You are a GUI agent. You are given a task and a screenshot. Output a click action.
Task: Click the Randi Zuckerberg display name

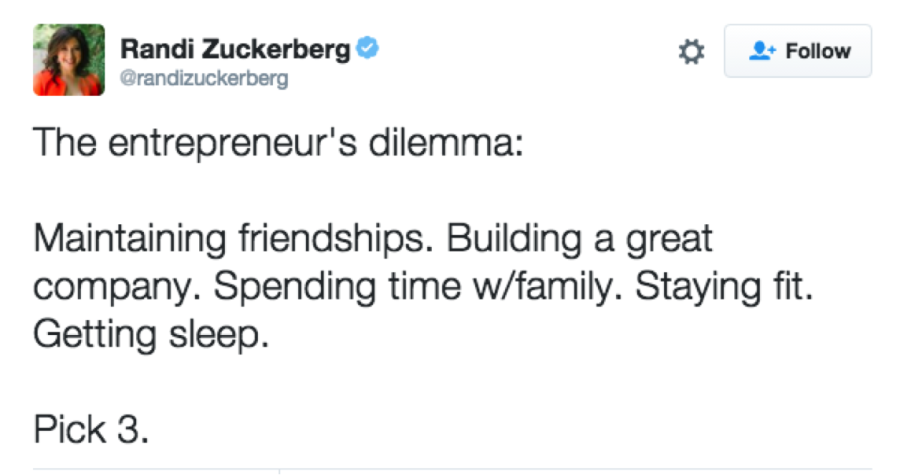click(x=235, y=49)
